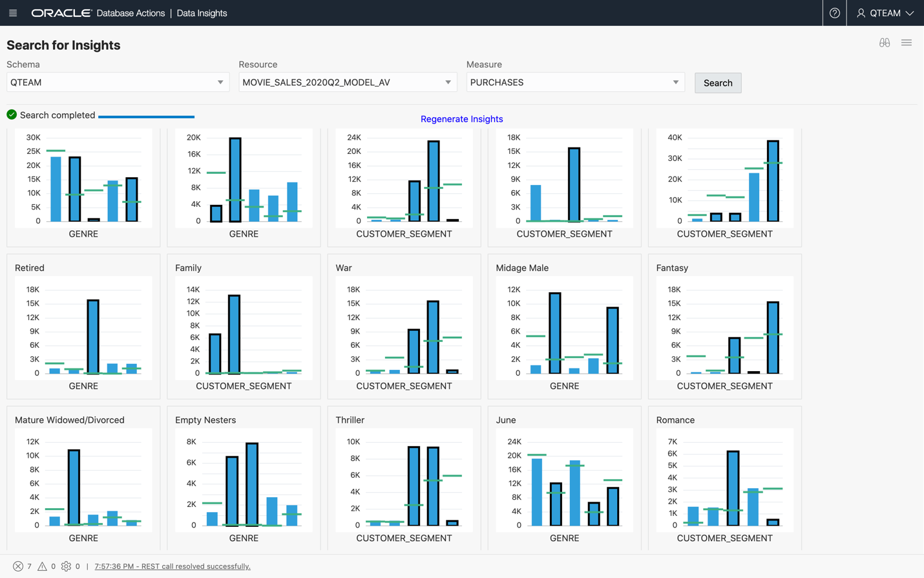The image size is (924, 578).
Task: Click the QTEAM user profile icon
Action: [861, 13]
